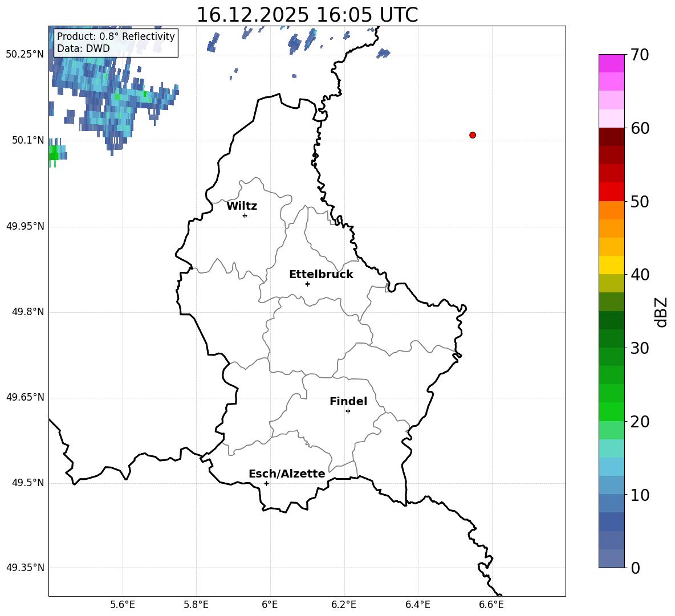Click the magenta top colorbar segment
This screenshot has width=675, height=616.
pos(611,64)
